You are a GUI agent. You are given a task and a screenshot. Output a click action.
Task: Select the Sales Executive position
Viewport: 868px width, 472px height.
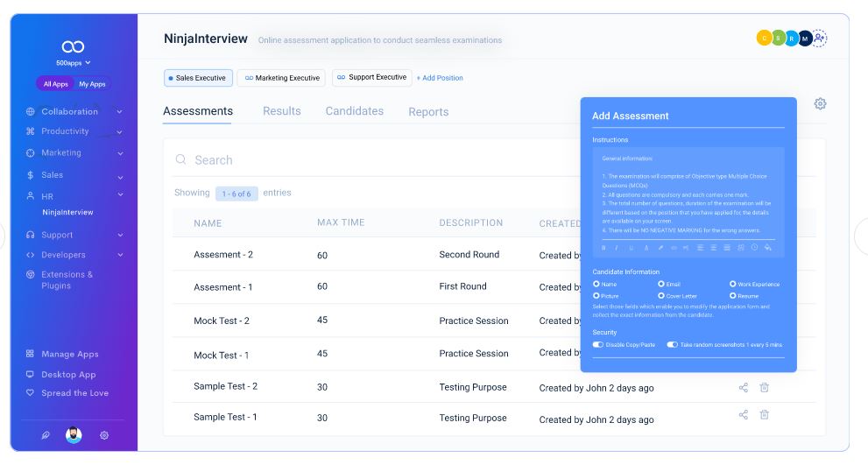point(198,78)
